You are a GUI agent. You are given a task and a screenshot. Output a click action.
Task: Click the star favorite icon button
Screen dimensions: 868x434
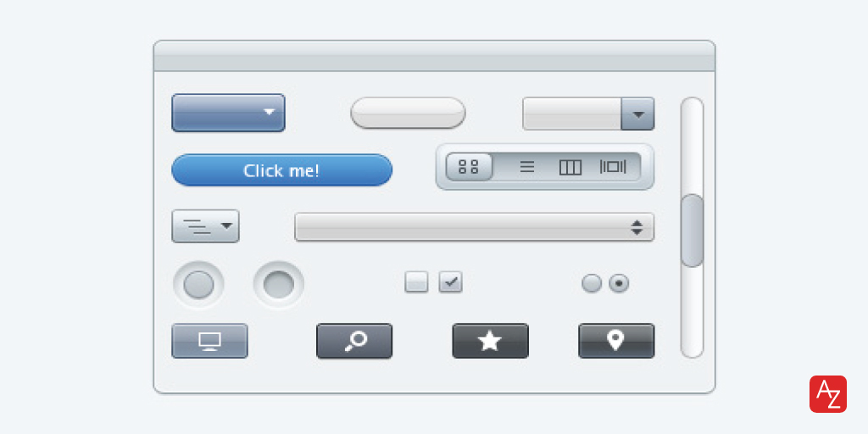coord(491,341)
